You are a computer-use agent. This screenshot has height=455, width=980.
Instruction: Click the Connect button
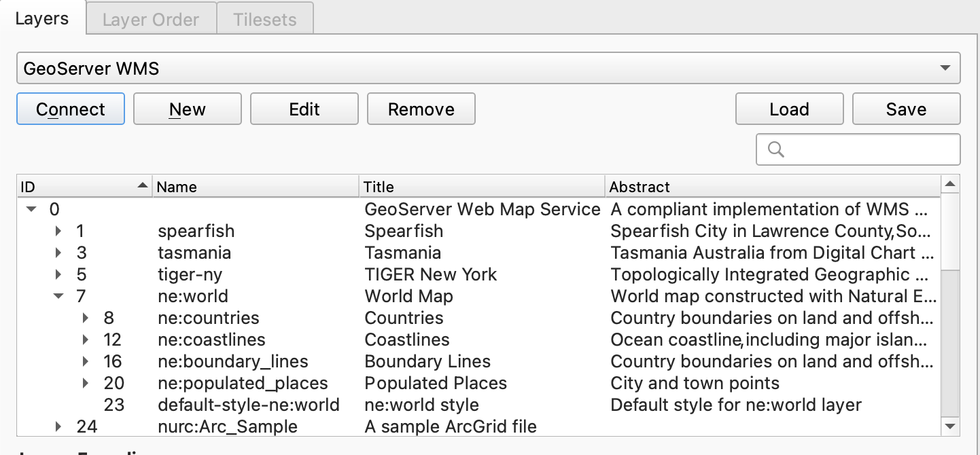point(71,109)
